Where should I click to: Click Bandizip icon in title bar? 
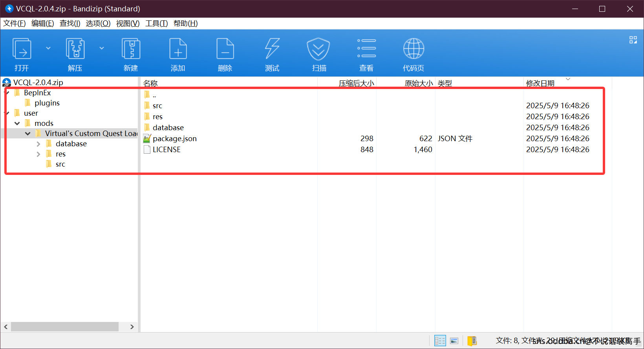9,9
